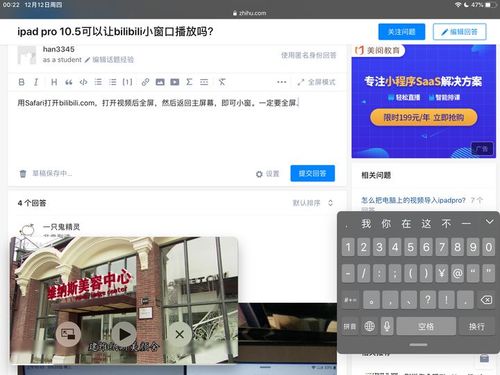Screen dimensions: 500x375
Task: Collapse the floating keyboard candidate bar chevron
Action: pyautogui.click(x=489, y=222)
